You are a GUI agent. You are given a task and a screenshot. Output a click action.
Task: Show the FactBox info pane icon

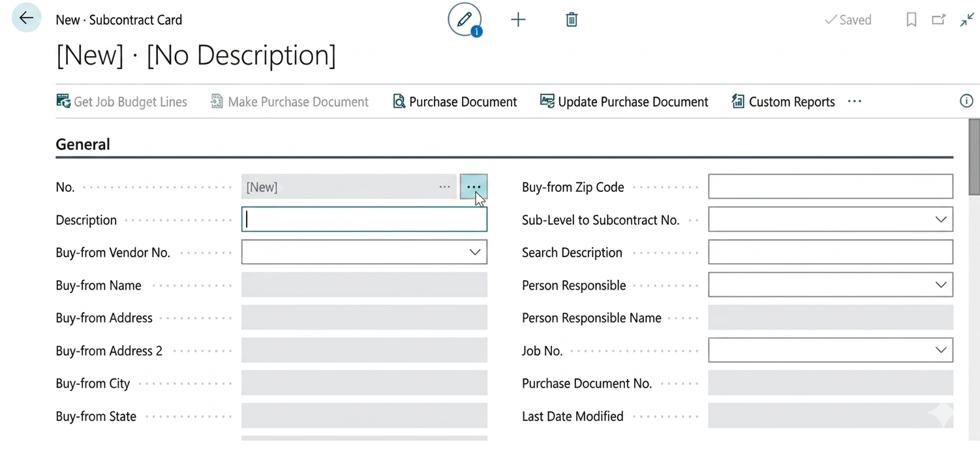(x=966, y=101)
